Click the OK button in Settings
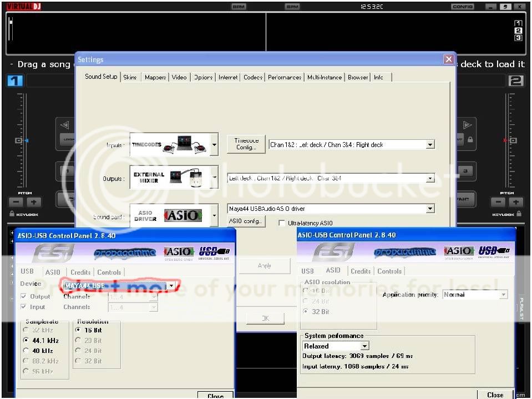 [x=265, y=318]
